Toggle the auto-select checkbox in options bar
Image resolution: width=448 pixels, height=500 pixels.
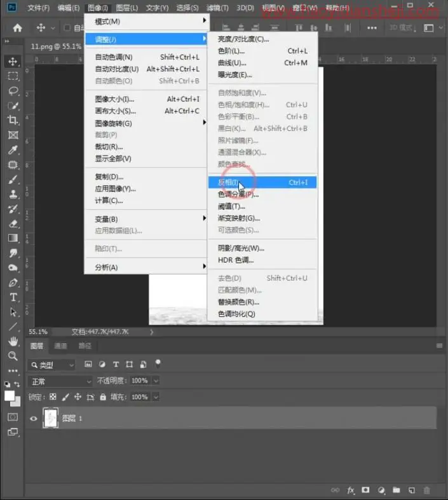67,28
